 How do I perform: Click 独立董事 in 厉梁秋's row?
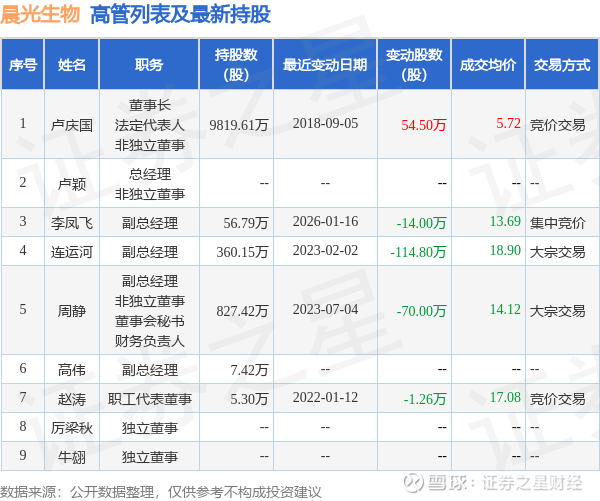click(x=150, y=428)
